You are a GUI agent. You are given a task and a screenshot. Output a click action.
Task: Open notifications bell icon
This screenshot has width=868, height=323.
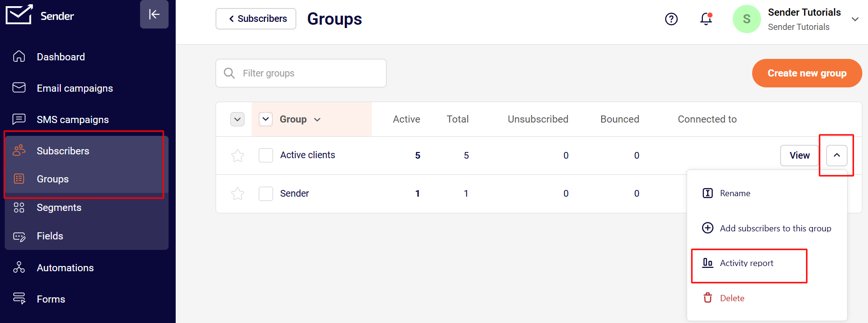pyautogui.click(x=706, y=19)
